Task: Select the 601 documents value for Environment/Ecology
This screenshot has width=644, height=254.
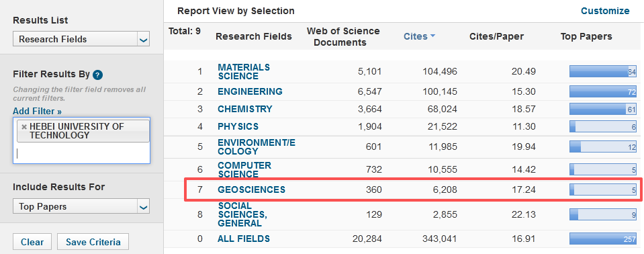Action: coord(373,146)
